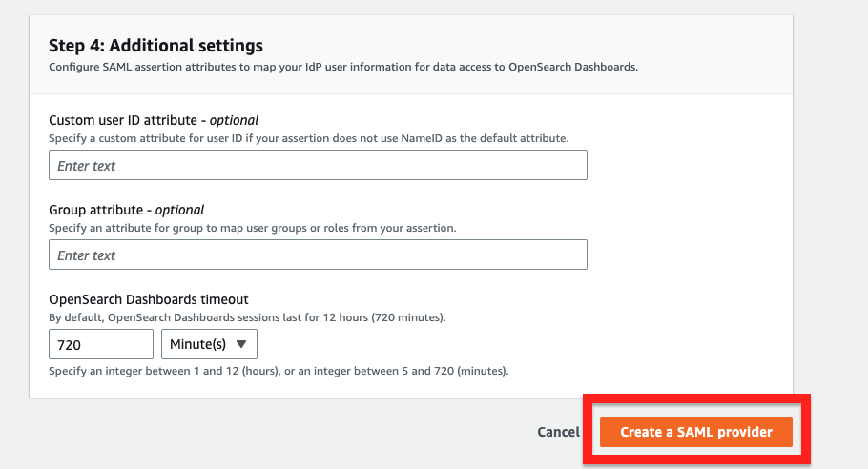The height and width of the screenshot is (469, 868).
Task: Click the dropdown arrow beside Minute(s)
Action: coord(240,344)
